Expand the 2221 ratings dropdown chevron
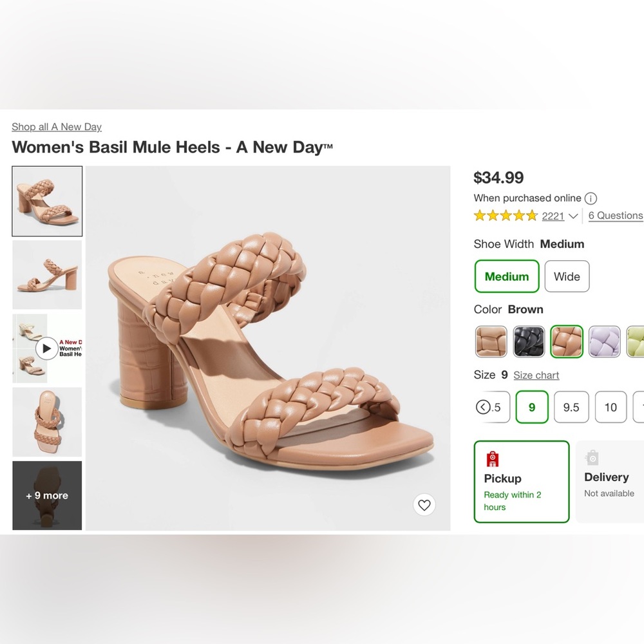 click(573, 216)
